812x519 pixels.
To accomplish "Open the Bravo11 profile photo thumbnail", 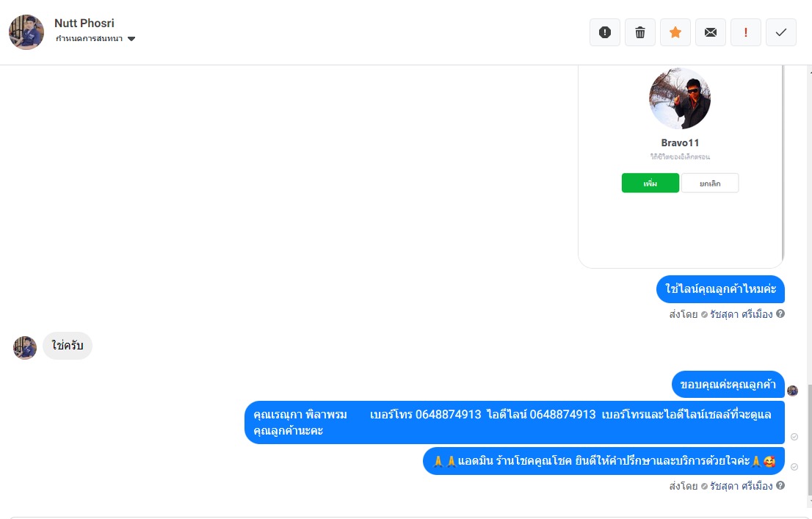I will pos(680,98).
